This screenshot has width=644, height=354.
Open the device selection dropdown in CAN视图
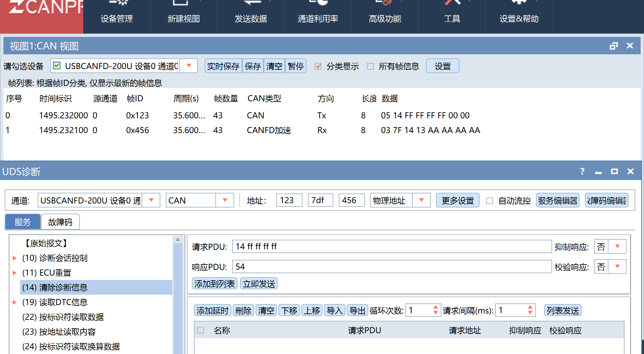(x=189, y=66)
